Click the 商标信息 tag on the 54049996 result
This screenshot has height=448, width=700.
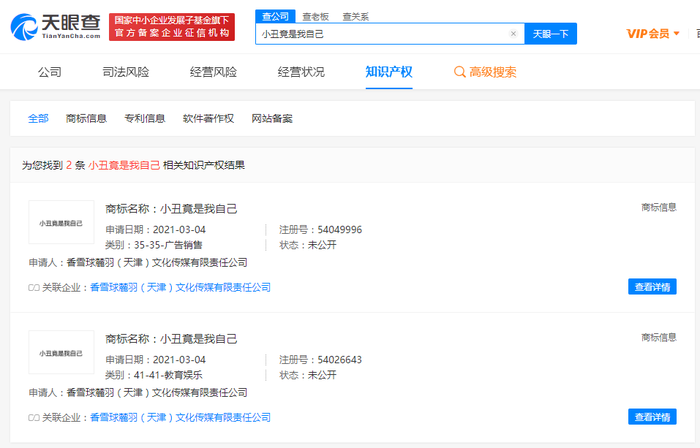[659, 207]
